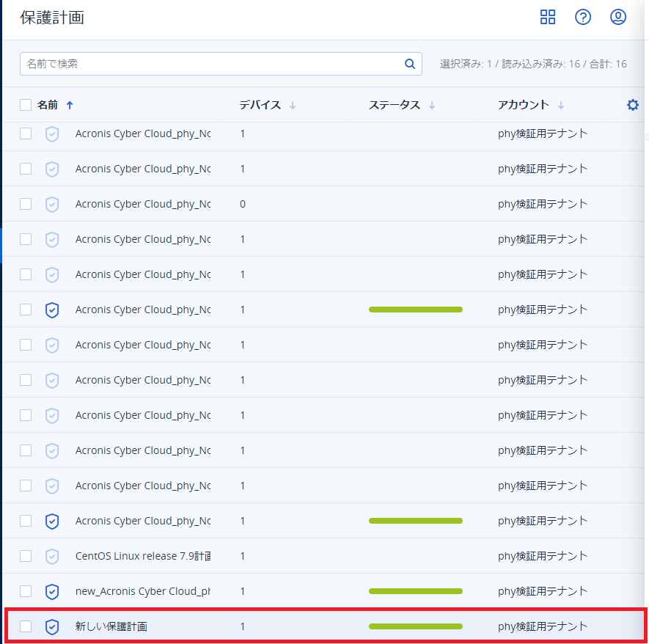Click green status bar of 新しい保護計画

pyautogui.click(x=415, y=626)
